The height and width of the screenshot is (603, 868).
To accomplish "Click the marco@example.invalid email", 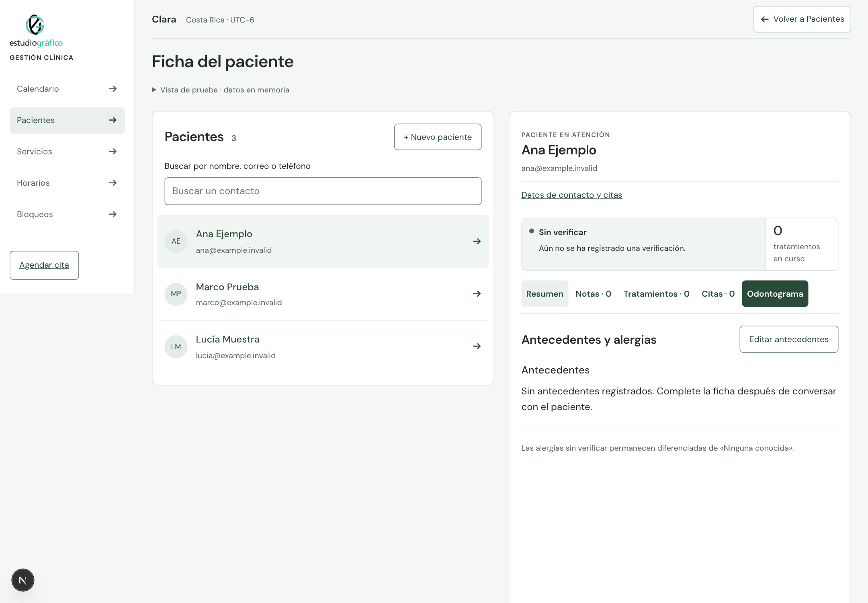I will (x=239, y=303).
